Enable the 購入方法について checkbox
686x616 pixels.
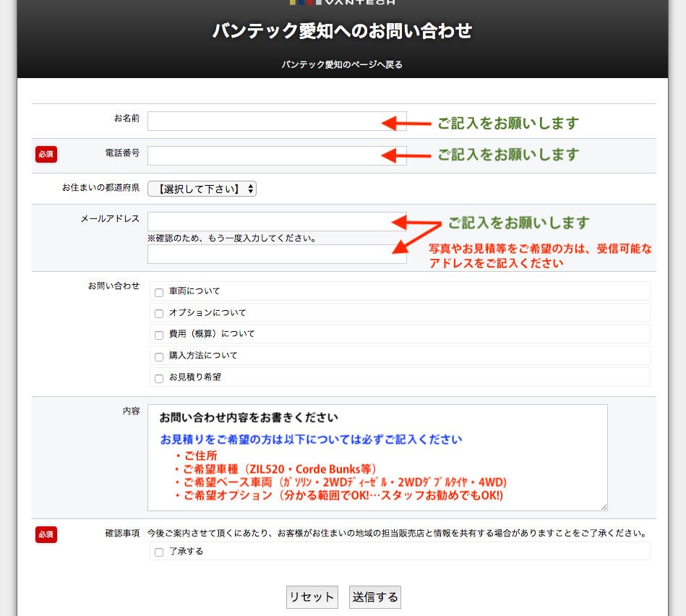[x=159, y=356]
